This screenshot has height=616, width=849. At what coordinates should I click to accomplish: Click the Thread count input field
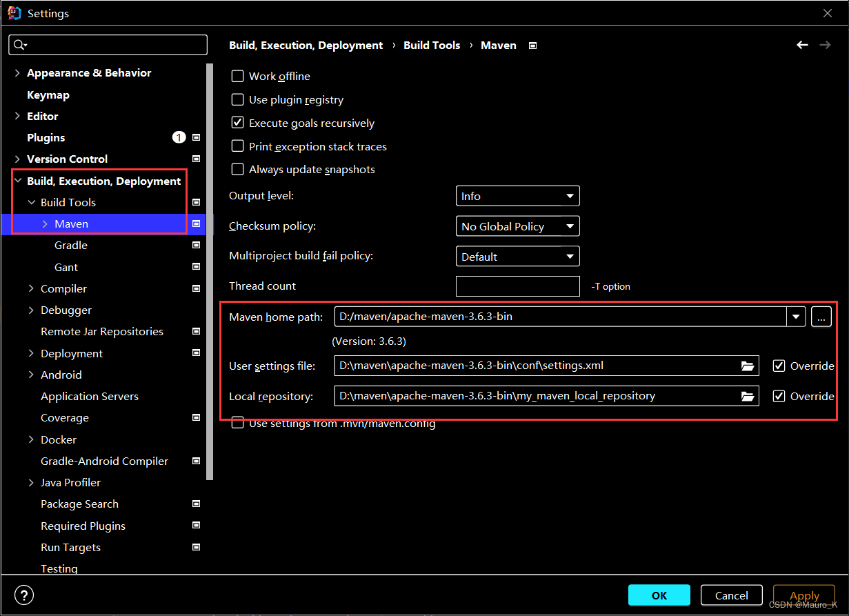(x=518, y=286)
